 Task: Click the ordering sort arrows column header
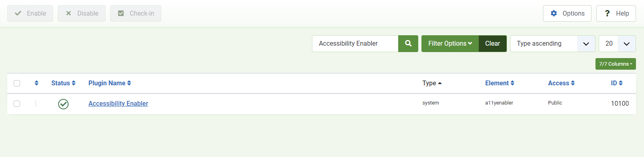click(36, 83)
